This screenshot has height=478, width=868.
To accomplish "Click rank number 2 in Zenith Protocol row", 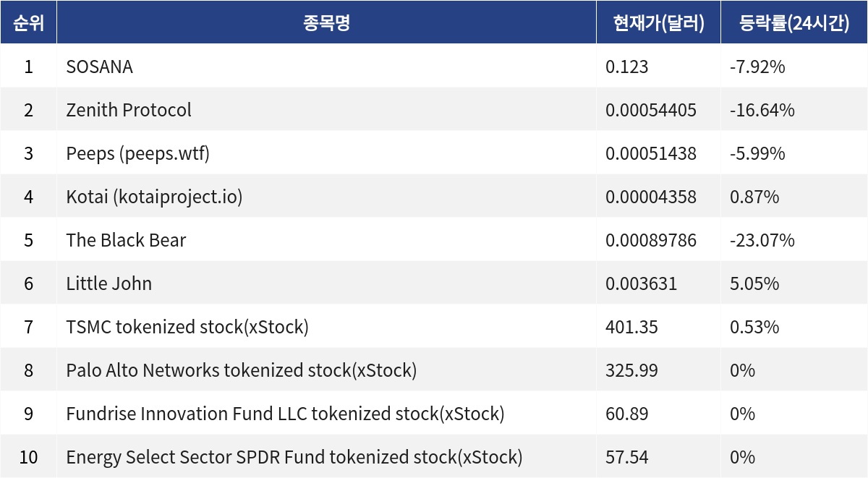I will (x=28, y=111).
